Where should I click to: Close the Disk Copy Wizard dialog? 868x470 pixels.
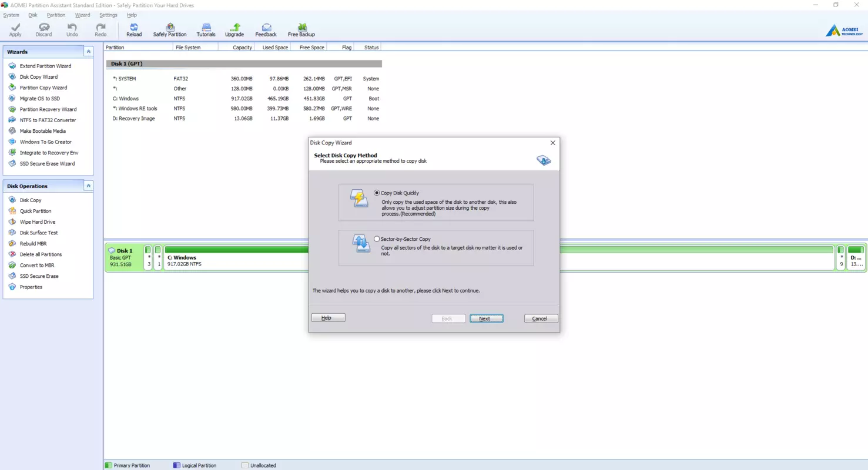[552, 143]
